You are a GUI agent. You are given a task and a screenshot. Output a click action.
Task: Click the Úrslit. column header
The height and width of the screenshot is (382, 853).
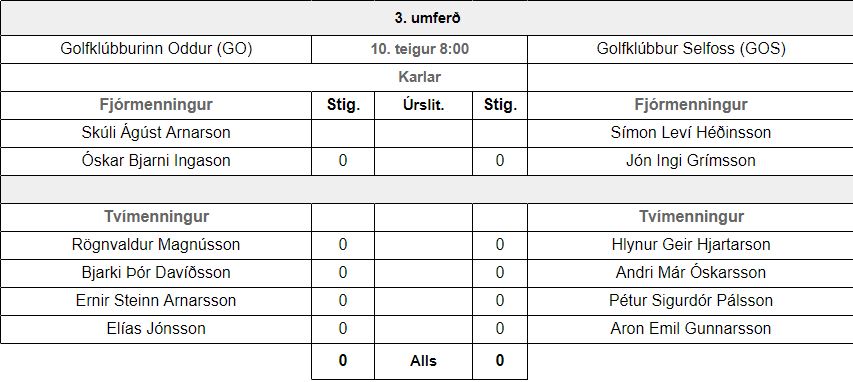click(424, 106)
